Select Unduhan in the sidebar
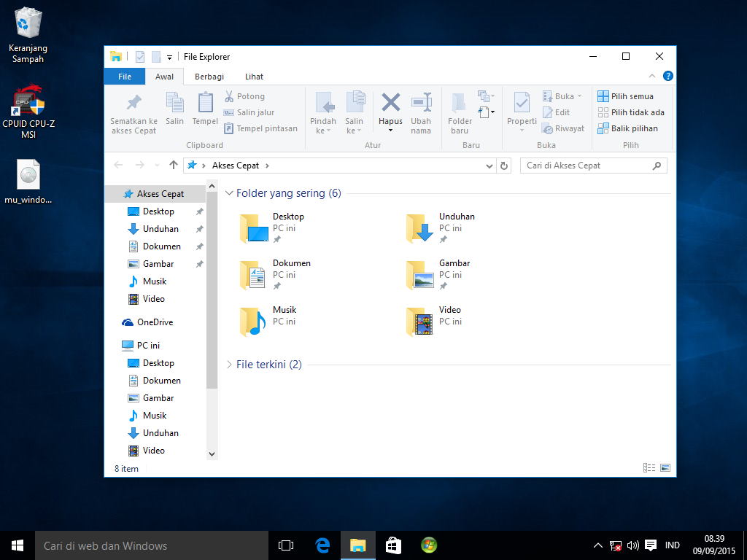Screen dimensions: 747x560 pyautogui.click(x=161, y=228)
